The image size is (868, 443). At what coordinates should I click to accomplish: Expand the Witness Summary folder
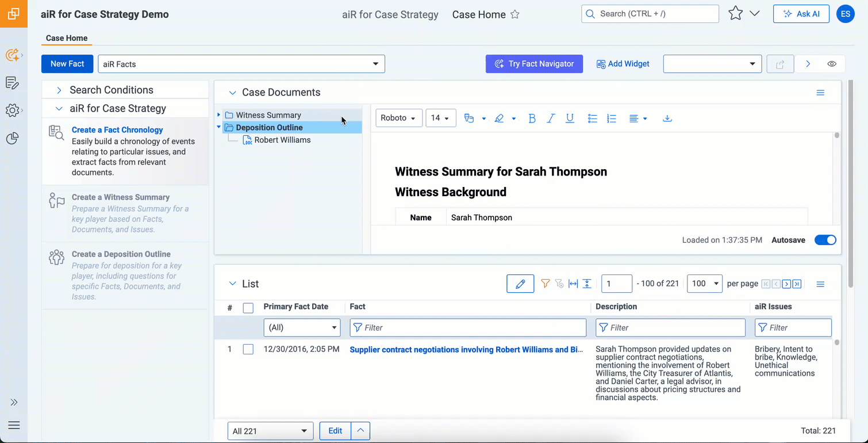point(218,115)
